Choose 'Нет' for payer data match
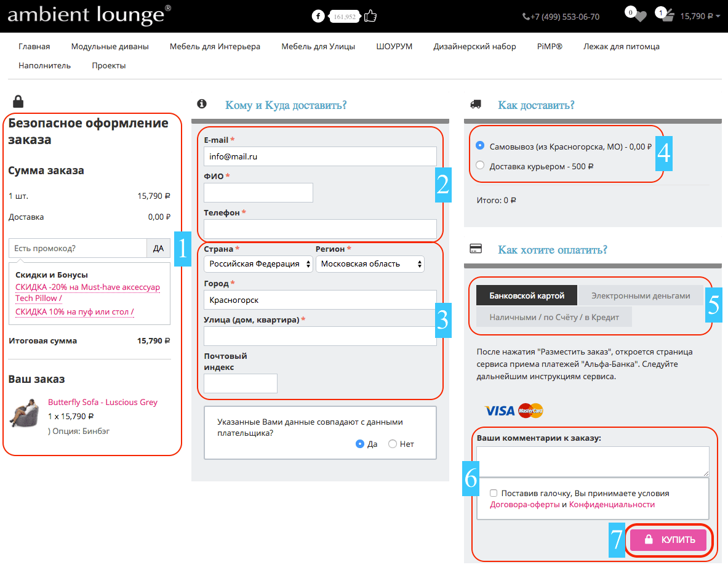The height and width of the screenshot is (570, 728). coord(393,444)
